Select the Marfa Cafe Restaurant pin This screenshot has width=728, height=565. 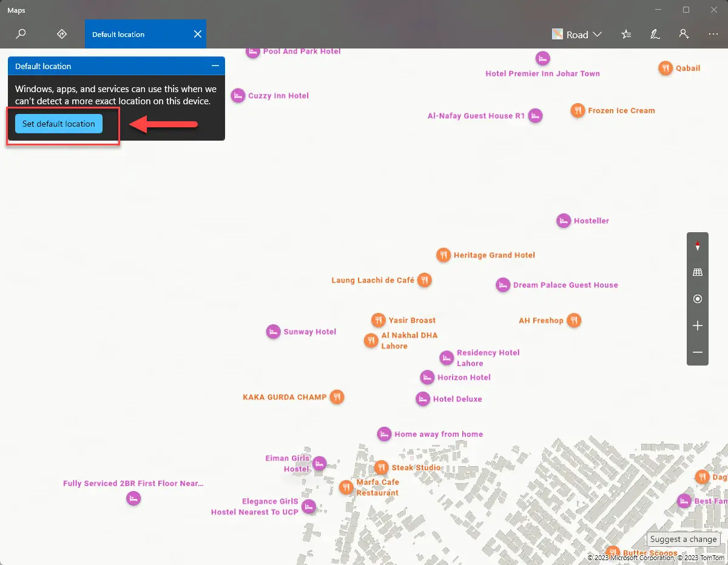tap(346, 487)
